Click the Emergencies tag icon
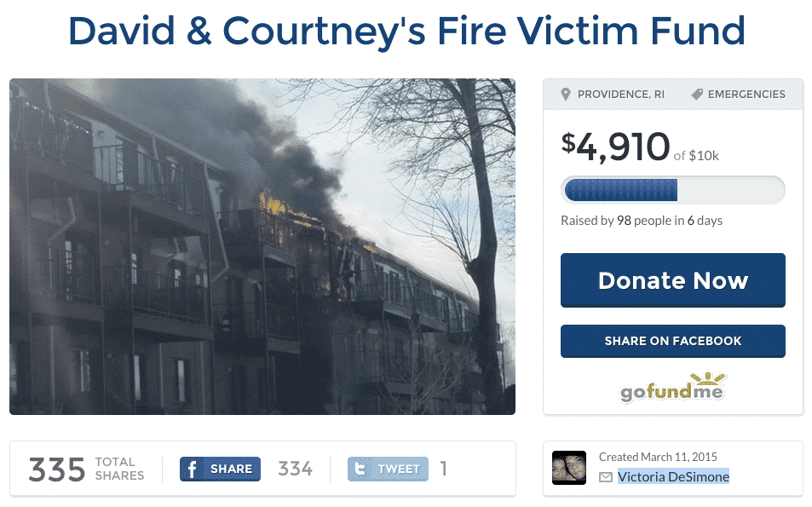 point(697,95)
